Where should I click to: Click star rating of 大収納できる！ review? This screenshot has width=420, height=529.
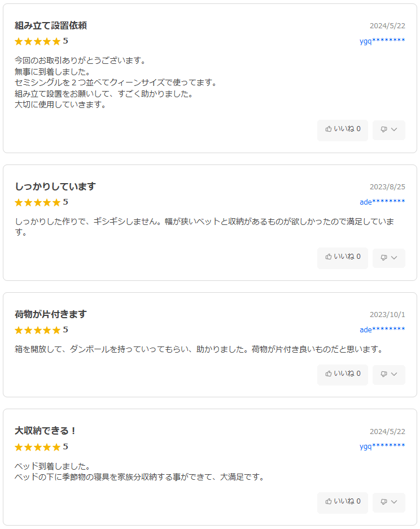[x=37, y=447]
